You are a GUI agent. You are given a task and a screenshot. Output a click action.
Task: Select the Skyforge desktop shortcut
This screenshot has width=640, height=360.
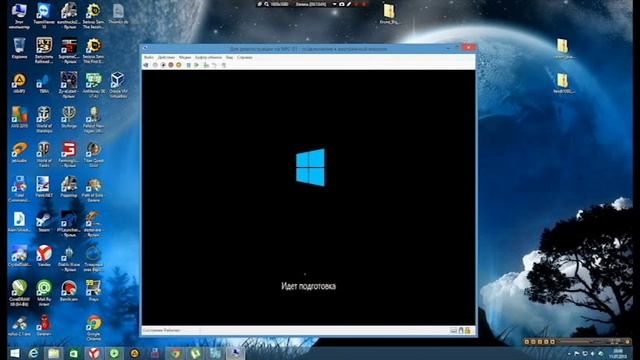click(x=69, y=118)
